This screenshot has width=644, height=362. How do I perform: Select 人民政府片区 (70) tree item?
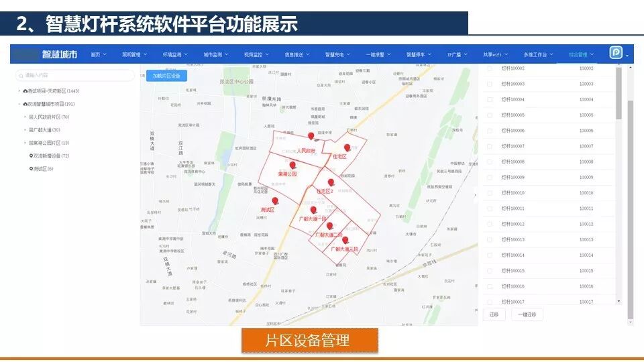coord(48,117)
